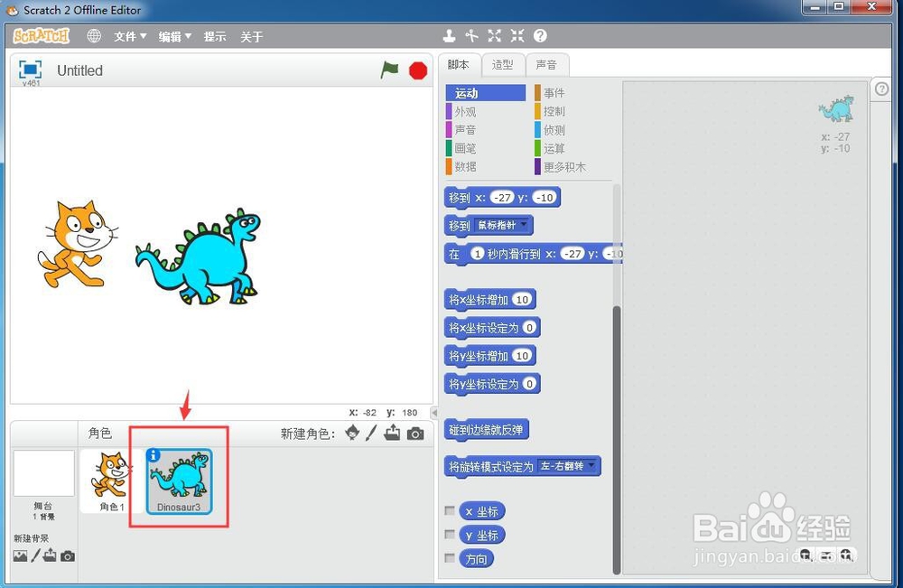903x588 pixels.
Task: Select the Delete scissors tool
Action: click(x=471, y=36)
